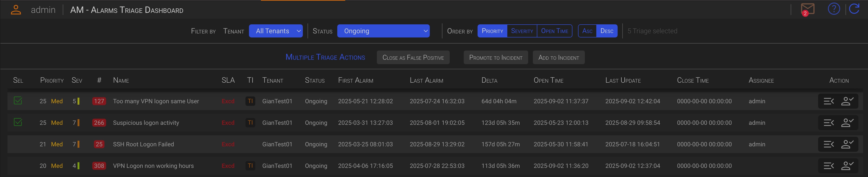Open the mail notifications envelope icon
The image size is (868, 177).
coord(807,9)
